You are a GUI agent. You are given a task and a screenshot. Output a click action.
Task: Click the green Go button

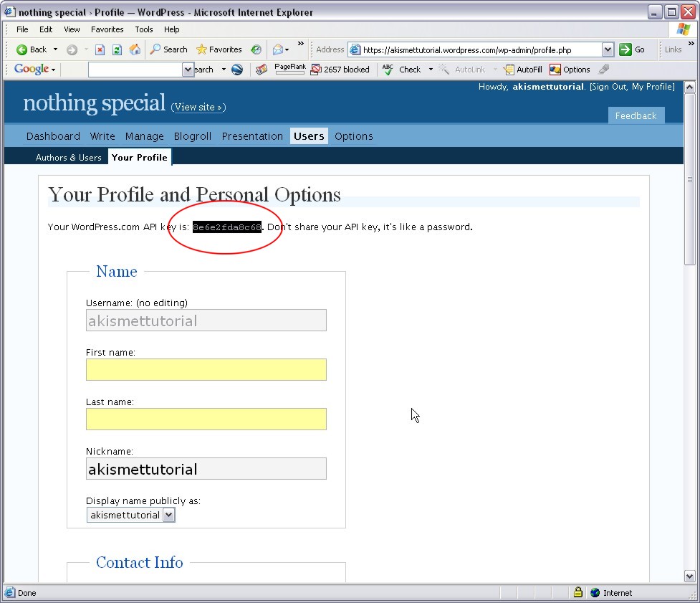[632, 49]
